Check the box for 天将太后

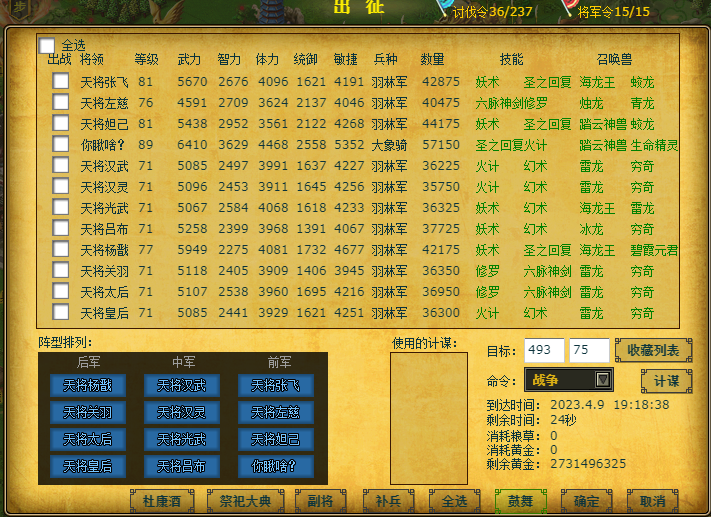pos(60,291)
